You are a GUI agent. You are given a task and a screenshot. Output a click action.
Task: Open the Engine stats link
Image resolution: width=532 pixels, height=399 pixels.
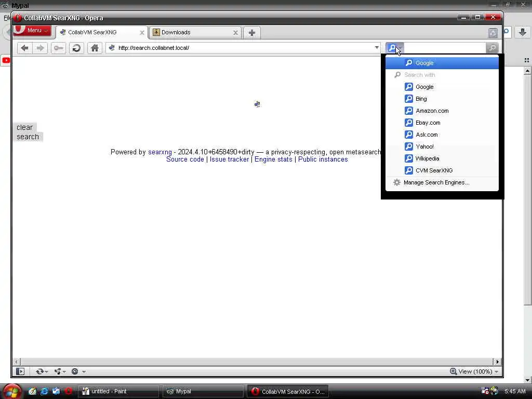[273, 159]
